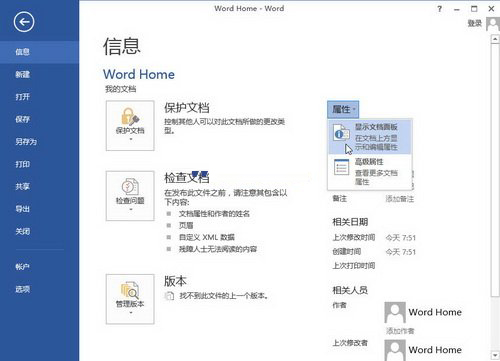Choose 高级属性 option
The image size is (500, 361).
point(370,172)
